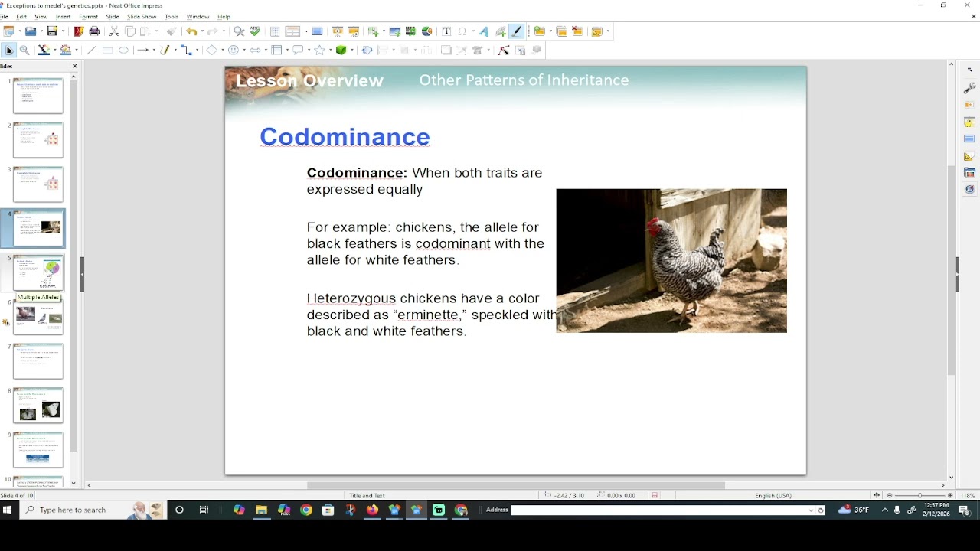Open the Format menu
This screenshot has height=551, width=980.
(x=88, y=16)
